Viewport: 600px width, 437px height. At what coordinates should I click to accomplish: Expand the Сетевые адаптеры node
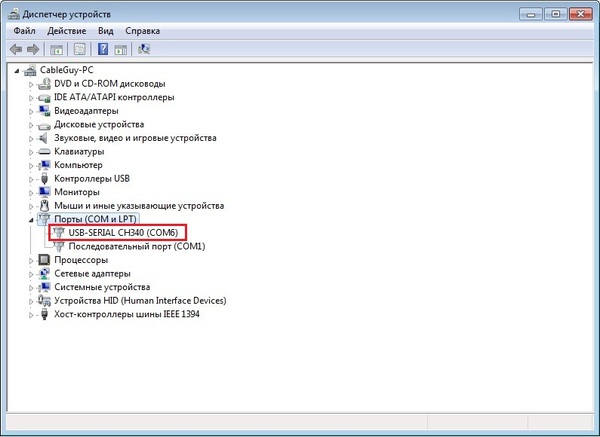click(31, 273)
